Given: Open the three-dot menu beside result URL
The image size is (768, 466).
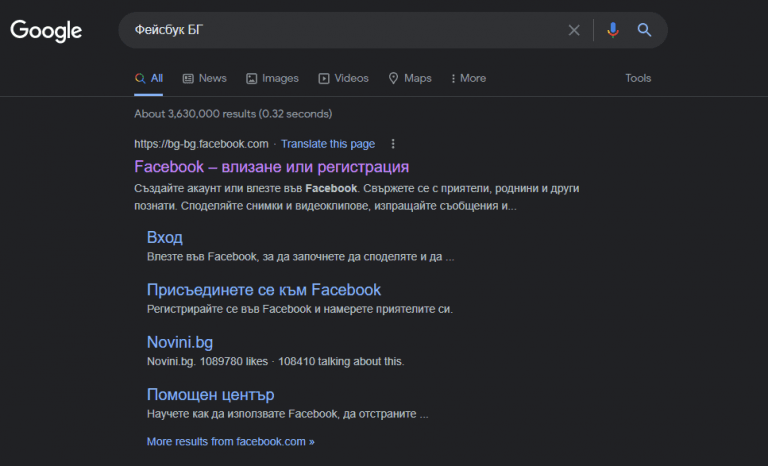Looking at the screenshot, I should (393, 144).
